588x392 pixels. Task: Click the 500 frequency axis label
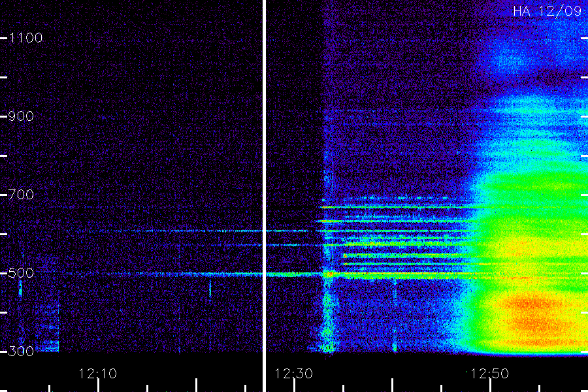pos(21,272)
